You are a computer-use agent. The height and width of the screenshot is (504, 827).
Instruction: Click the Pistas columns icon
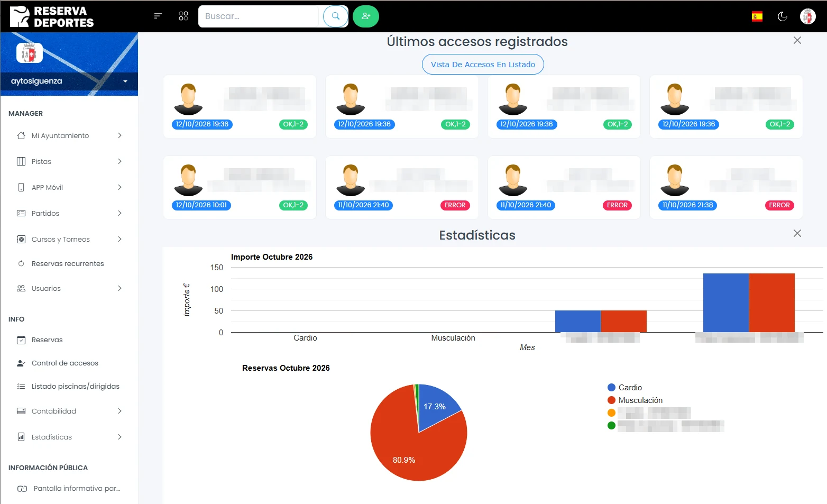(x=21, y=161)
